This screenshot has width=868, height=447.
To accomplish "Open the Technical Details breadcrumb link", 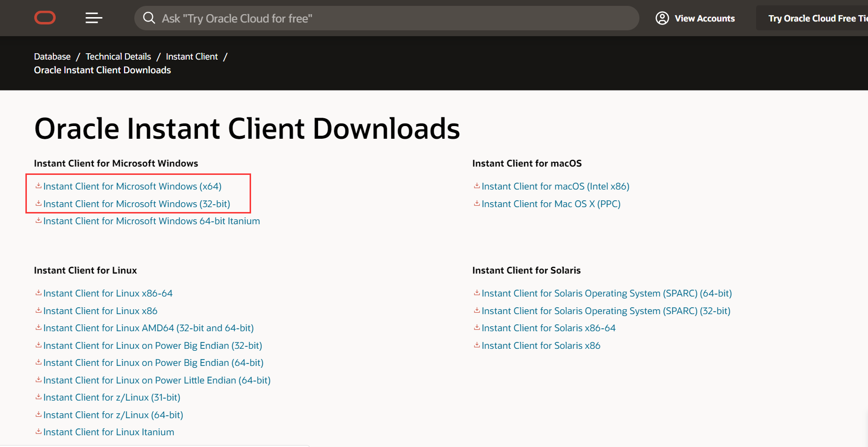I will (118, 56).
